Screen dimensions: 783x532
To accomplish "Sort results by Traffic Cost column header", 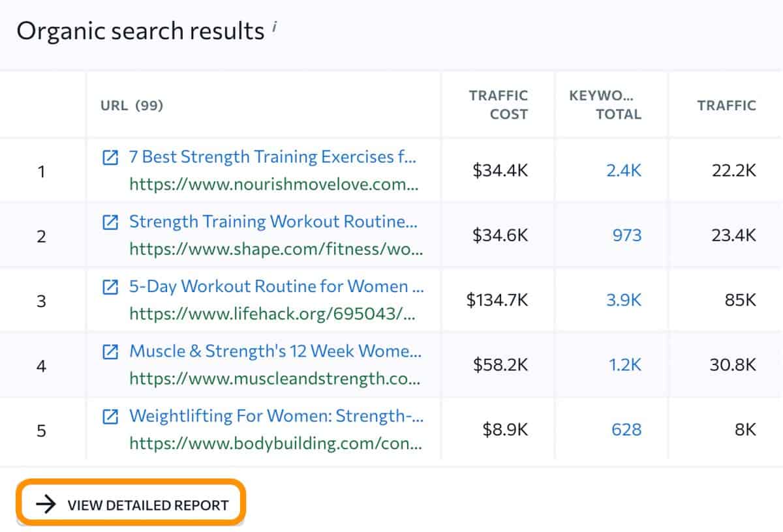I will [498, 105].
